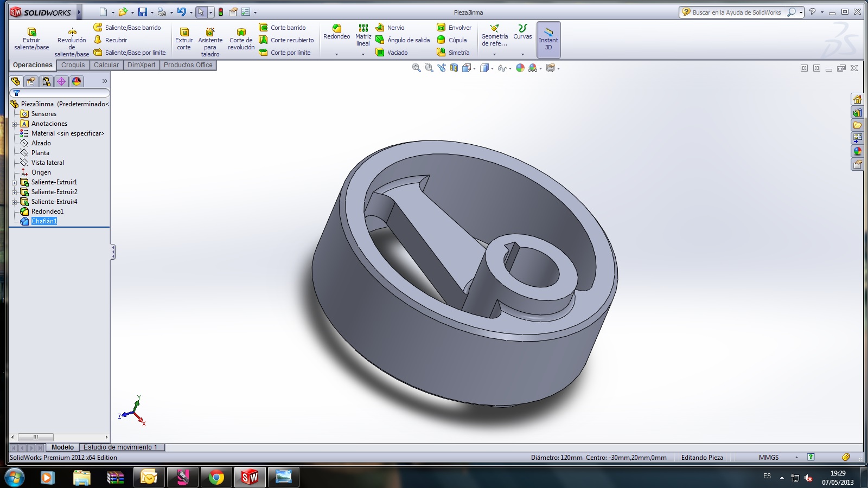Click Zoom to Fit in view toolbar
The width and height of the screenshot is (868, 488).
click(416, 68)
